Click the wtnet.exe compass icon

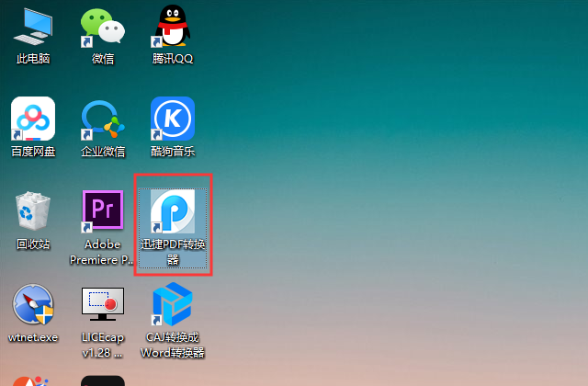(x=33, y=306)
